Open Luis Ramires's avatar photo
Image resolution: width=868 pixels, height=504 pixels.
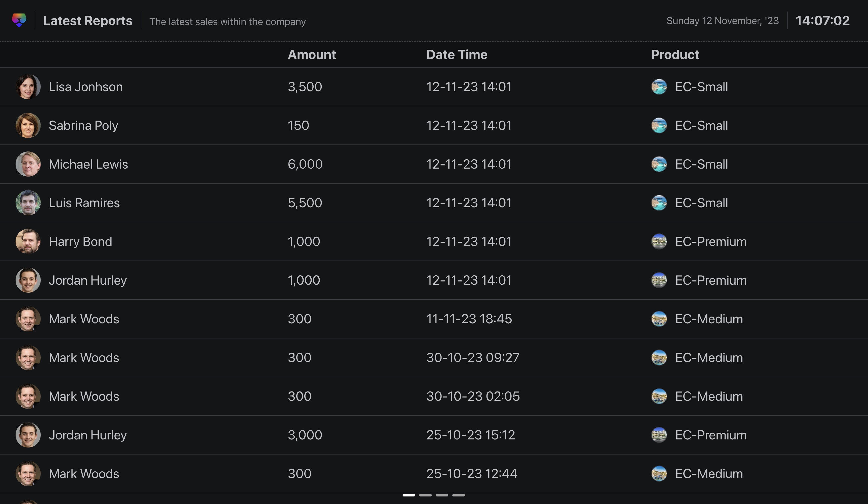[28, 203]
